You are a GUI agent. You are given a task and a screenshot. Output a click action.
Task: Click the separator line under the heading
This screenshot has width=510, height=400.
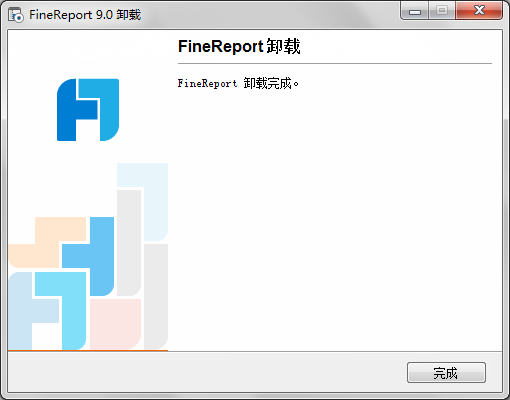point(335,63)
